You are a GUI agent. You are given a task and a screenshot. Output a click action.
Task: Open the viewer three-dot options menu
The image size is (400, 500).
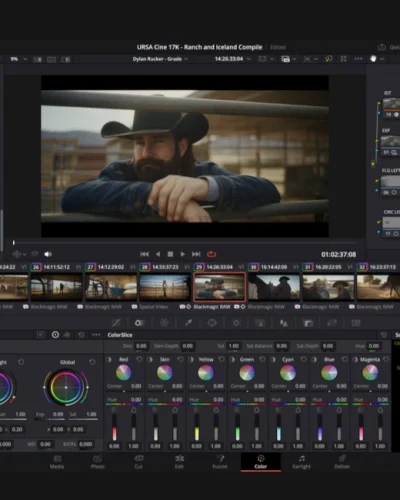[x=358, y=59]
